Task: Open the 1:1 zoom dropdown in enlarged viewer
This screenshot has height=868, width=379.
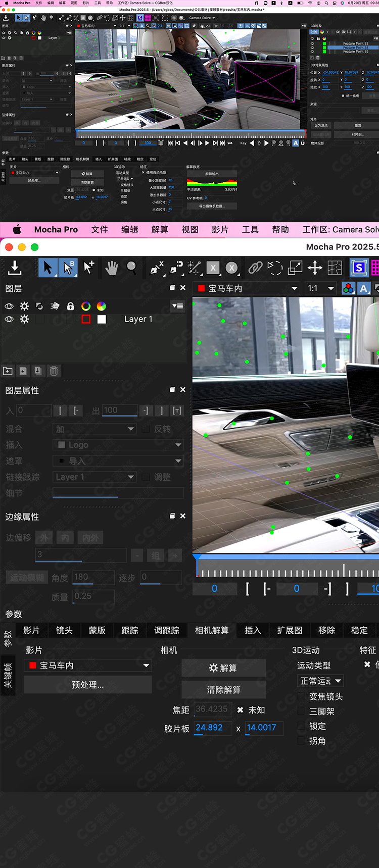Action: 321,288
